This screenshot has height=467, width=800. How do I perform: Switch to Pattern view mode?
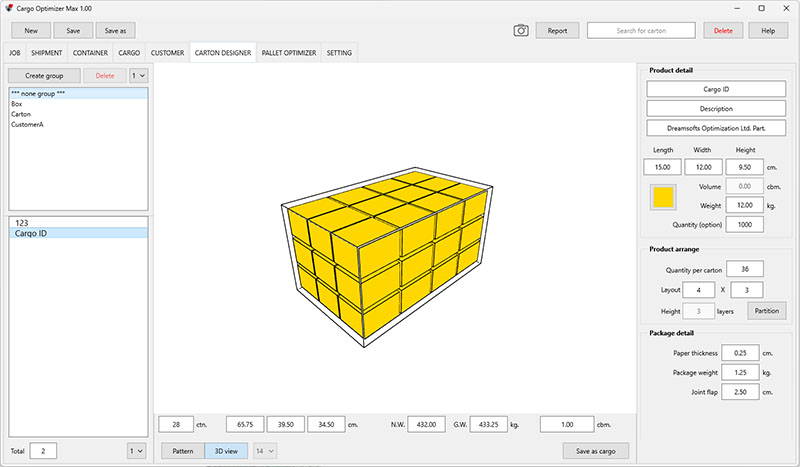click(182, 451)
